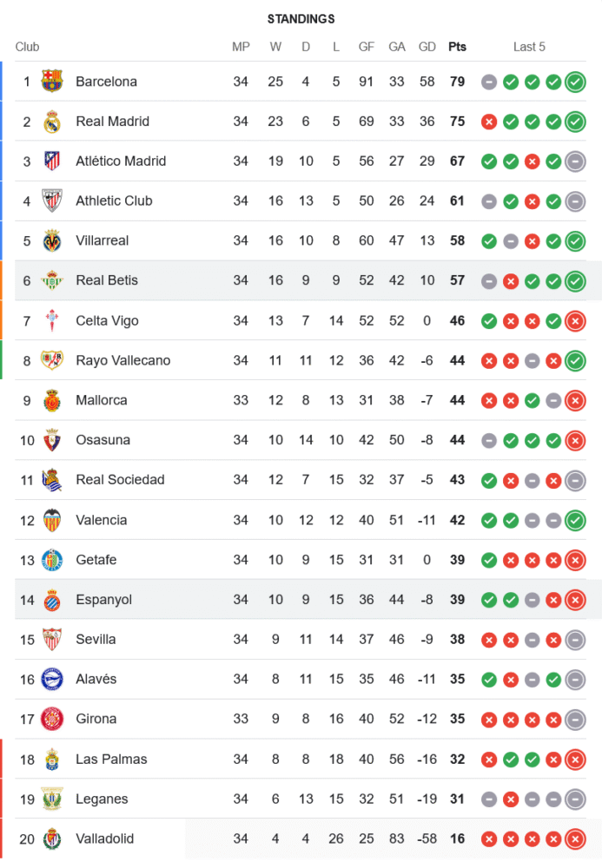Screen dimensions: 602x868
Task: Click the Las Palmas crest icon
Action: click(52, 759)
